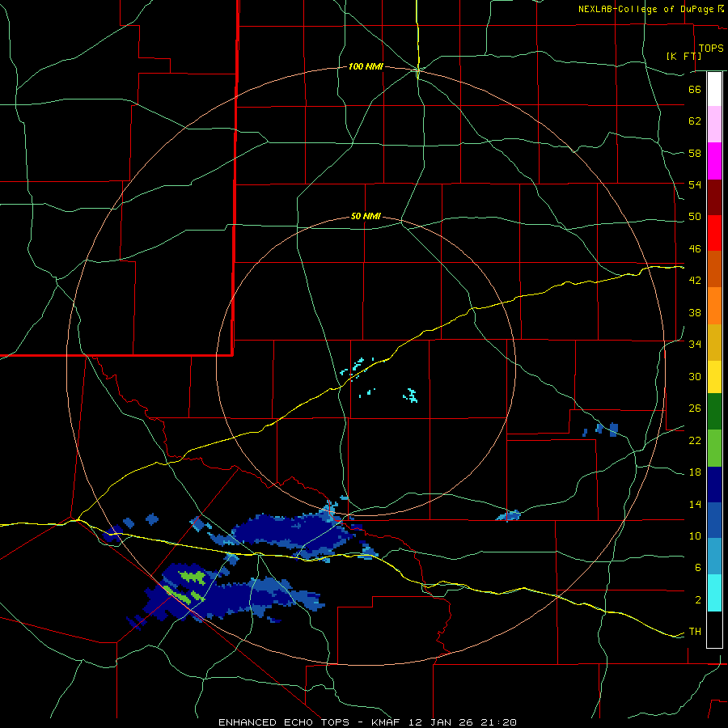Select the "66" scale value
Viewport: 728px width, 728px height.
(695, 89)
